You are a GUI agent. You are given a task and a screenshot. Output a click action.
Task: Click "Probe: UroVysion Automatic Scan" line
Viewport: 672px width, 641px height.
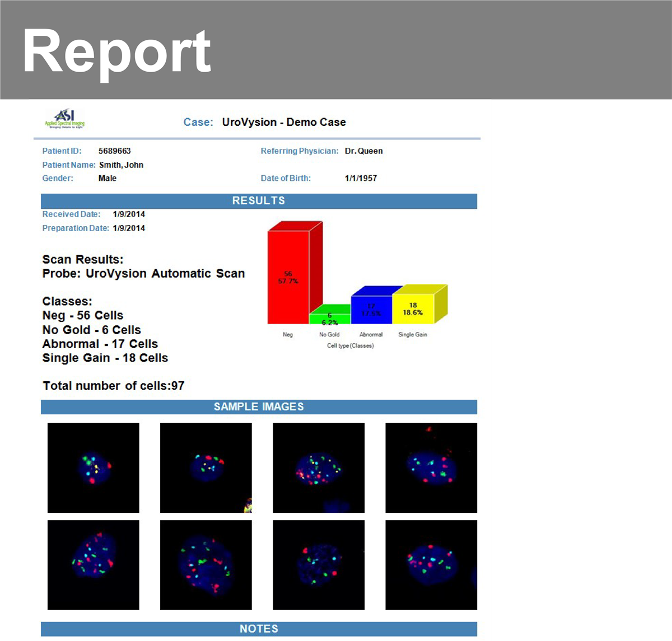click(143, 274)
